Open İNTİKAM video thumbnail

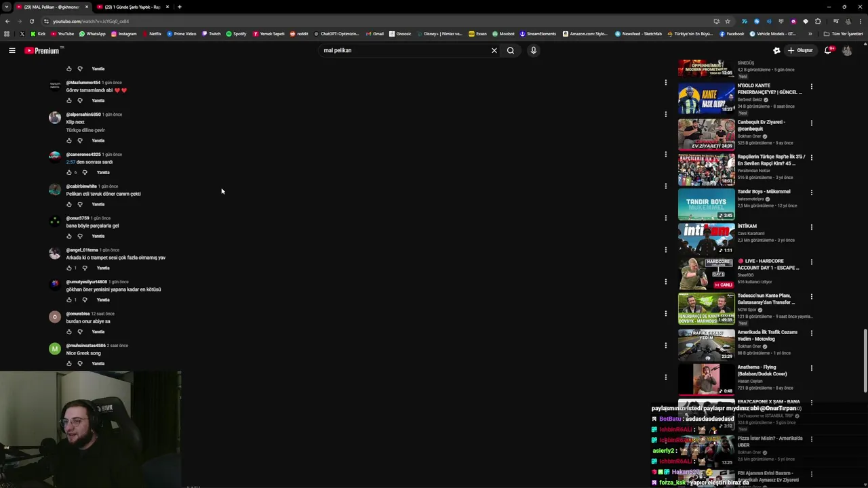pyautogui.click(x=706, y=239)
